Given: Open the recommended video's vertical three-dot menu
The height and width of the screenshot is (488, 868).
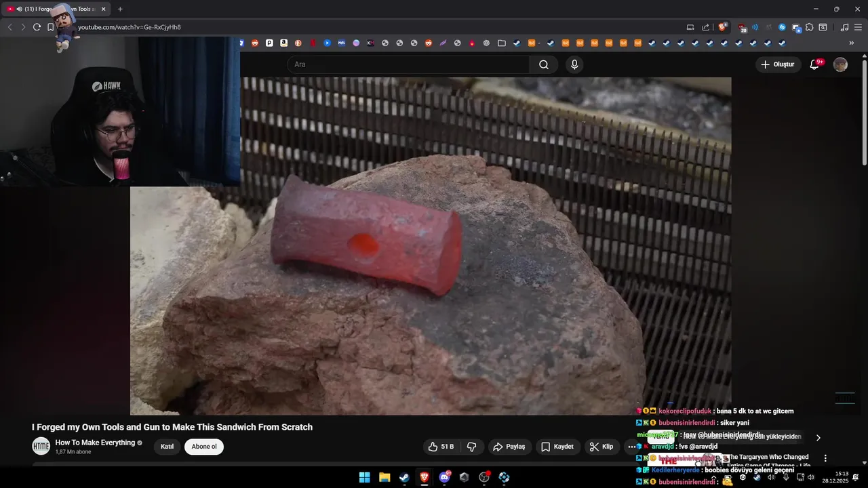Looking at the screenshot, I should (825, 458).
